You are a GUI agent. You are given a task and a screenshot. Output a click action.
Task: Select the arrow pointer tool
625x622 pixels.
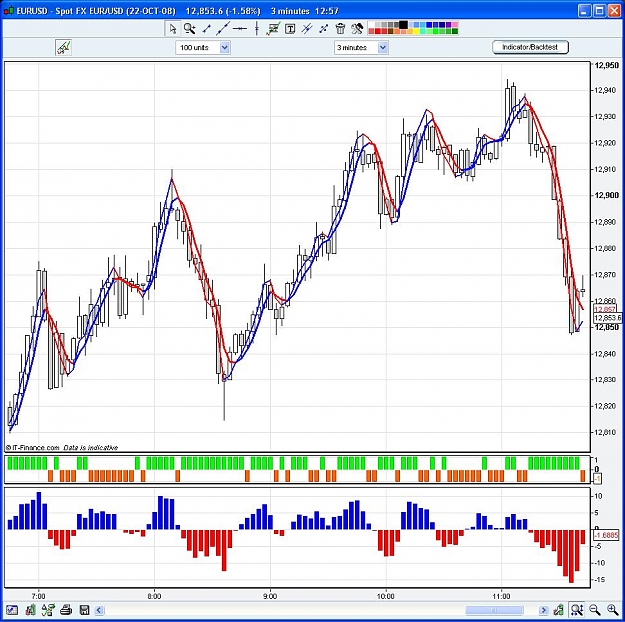pyautogui.click(x=173, y=29)
